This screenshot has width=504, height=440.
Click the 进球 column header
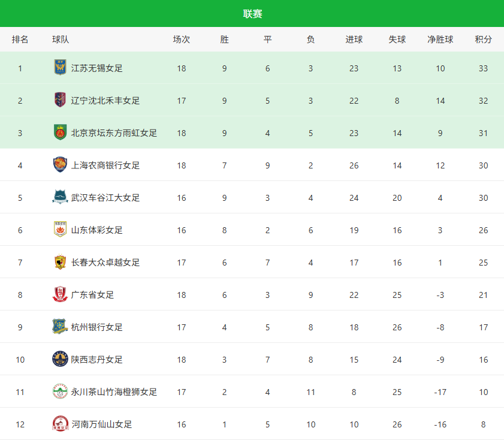(x=354, y=40)
